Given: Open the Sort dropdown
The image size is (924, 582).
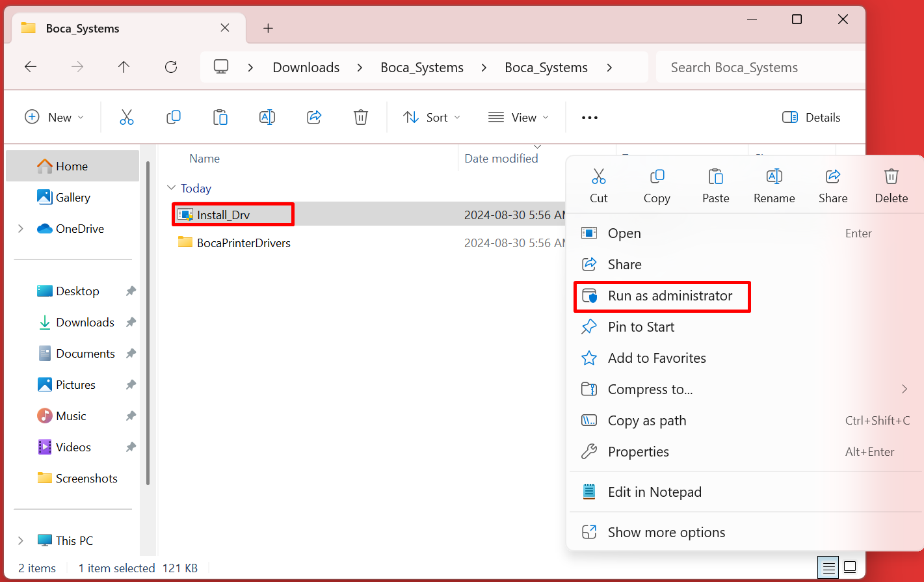Looking at the screenshot, I should point(432,118).
